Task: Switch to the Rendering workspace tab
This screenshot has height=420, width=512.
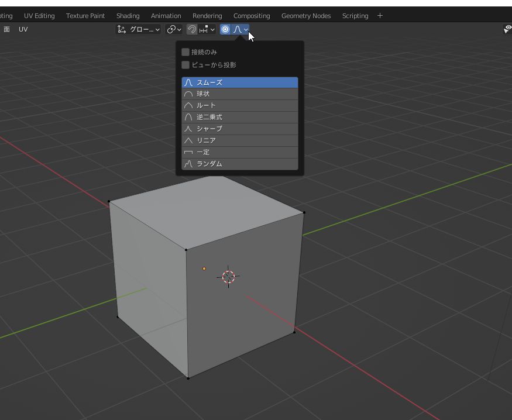Action: point(207,16)
